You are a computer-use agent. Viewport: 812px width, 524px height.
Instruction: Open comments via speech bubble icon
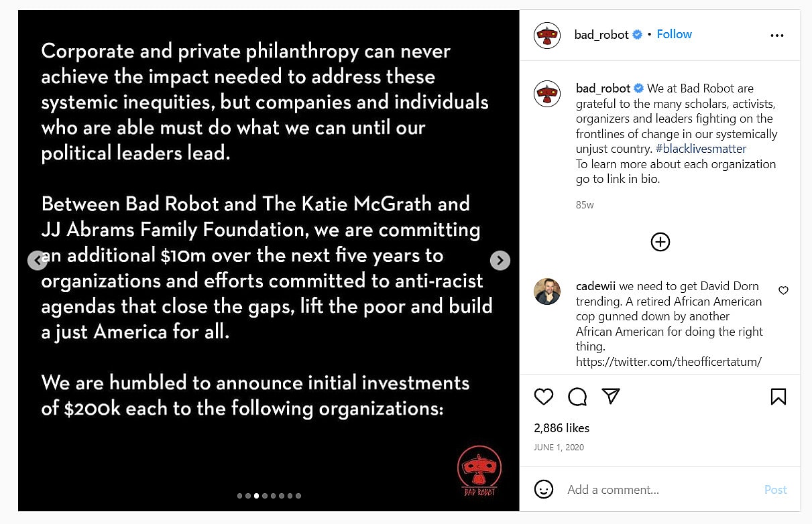[x=577, y=397]
